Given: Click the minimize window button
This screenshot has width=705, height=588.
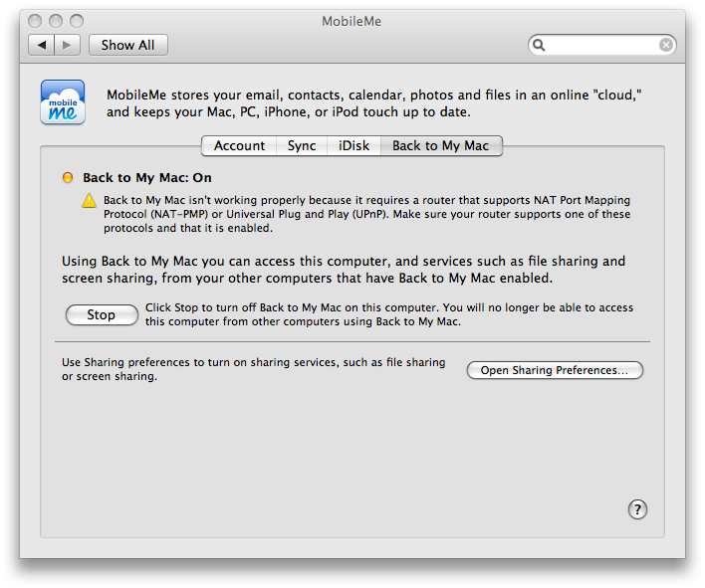Looking at the screenshot, I should [56, 21].
